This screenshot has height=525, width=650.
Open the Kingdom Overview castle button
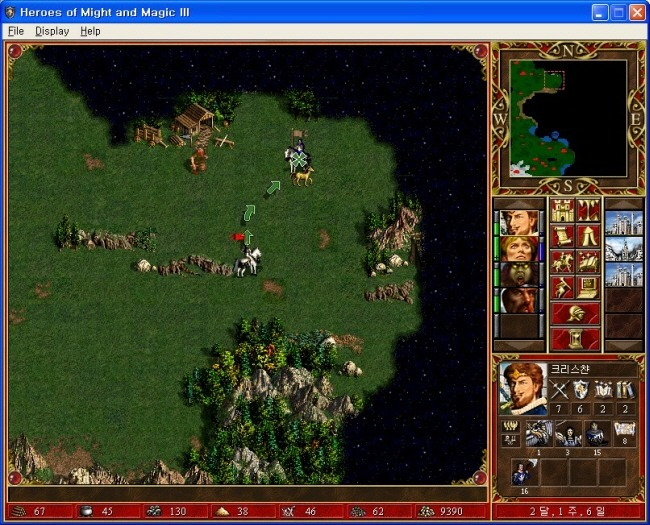[562, 210]
